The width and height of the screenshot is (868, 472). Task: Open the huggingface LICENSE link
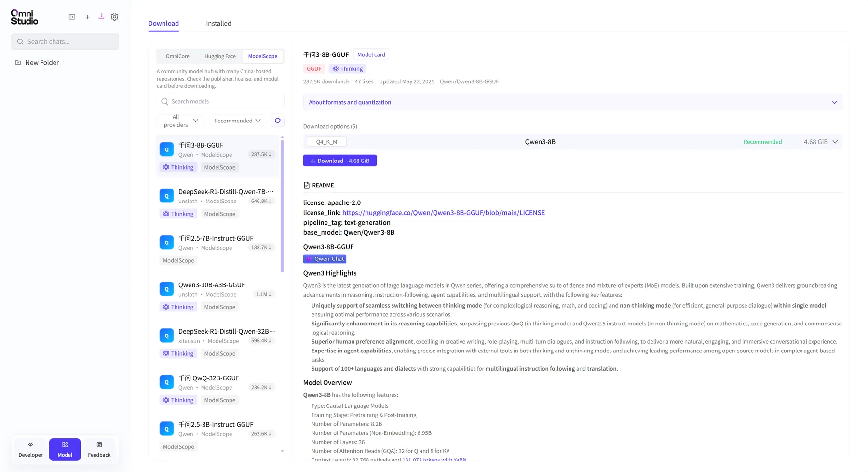(444, 213)
